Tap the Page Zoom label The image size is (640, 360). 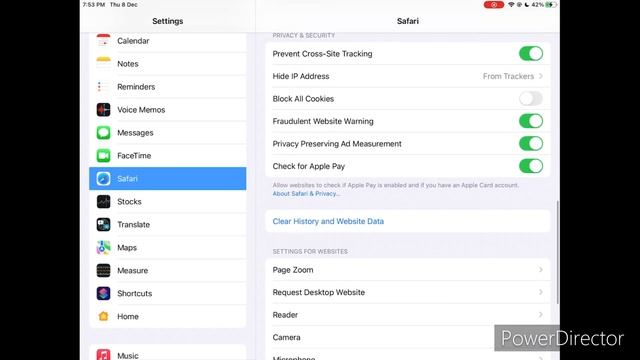click(x=293, y=270)
